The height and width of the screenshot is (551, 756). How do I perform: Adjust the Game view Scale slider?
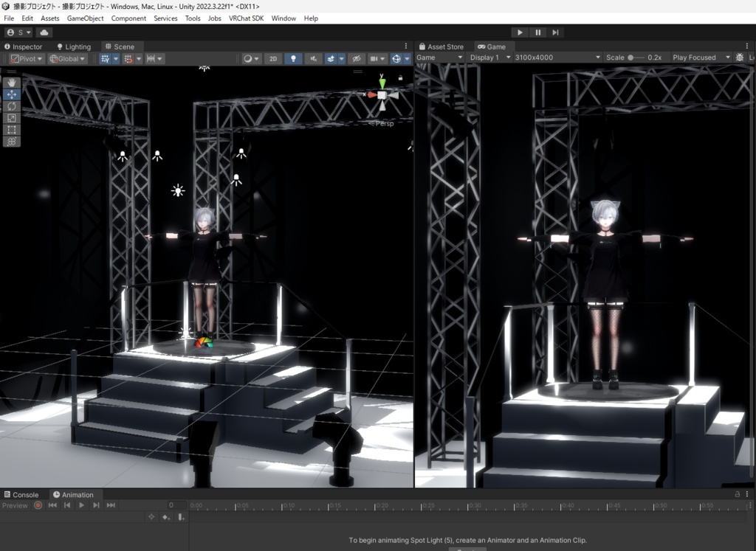tap(636, 58)
